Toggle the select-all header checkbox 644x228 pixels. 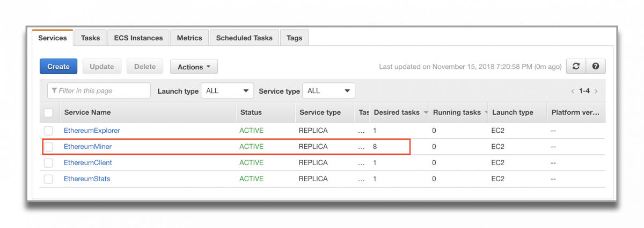pos(49,113)
